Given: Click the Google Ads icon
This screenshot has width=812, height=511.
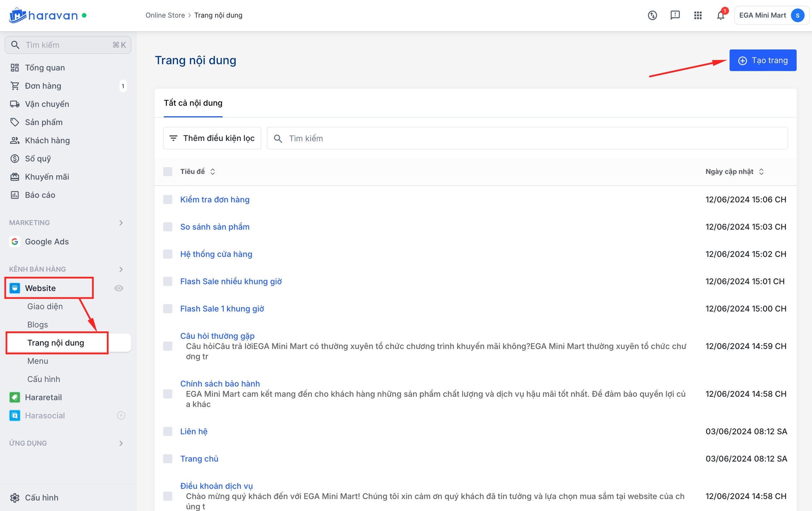Looking at the screenshot, I should click(x=15, y=241).
